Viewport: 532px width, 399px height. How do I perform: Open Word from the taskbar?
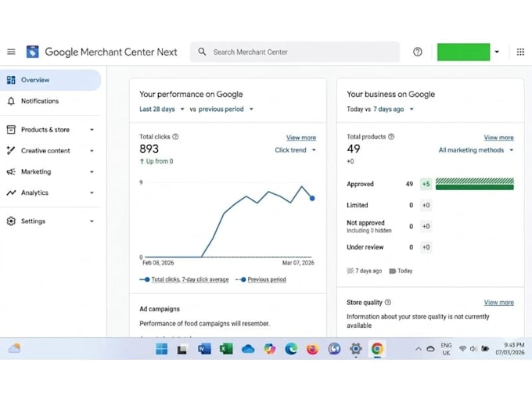point(204,349)
